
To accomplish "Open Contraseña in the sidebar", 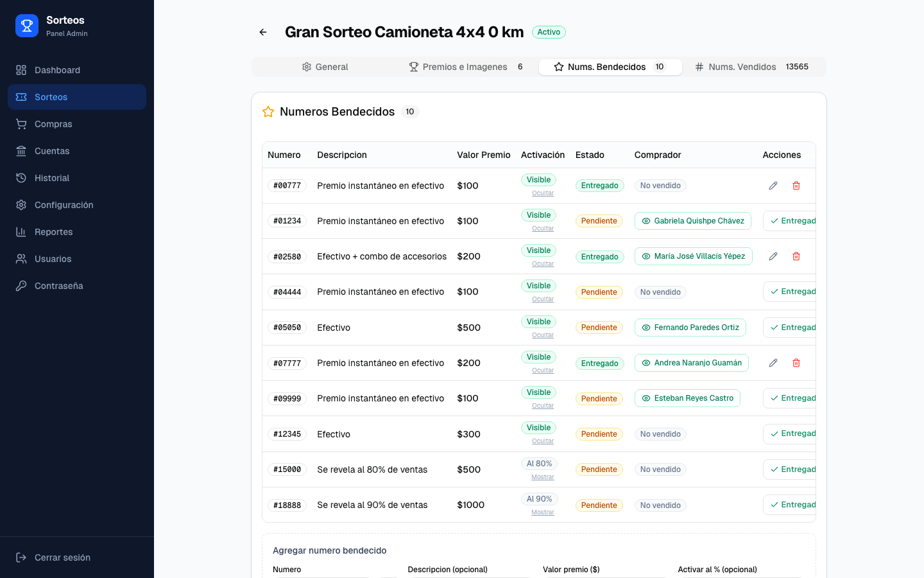I will pos(77,286).
